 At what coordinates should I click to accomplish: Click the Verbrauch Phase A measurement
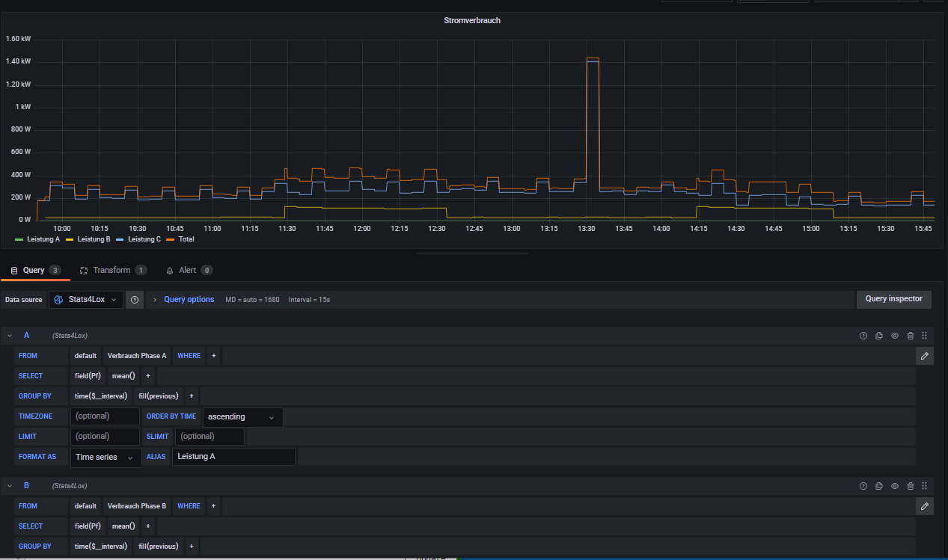tap(137, 356)
